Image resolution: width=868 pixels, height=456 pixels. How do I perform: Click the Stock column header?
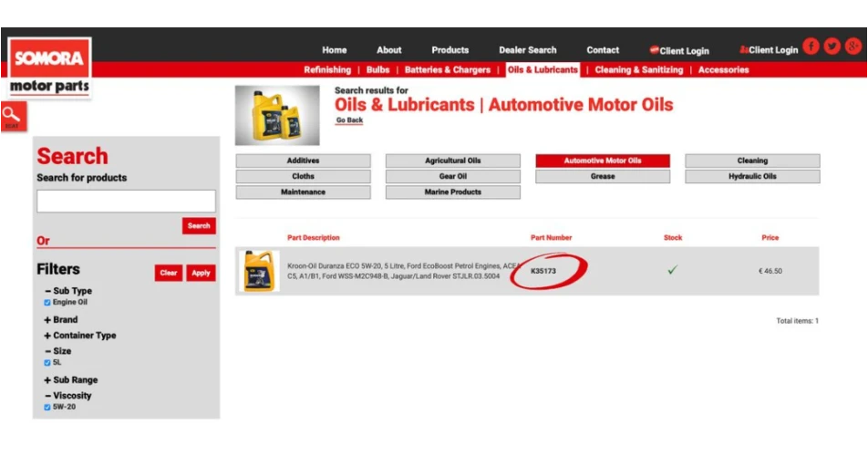[673, 237]
